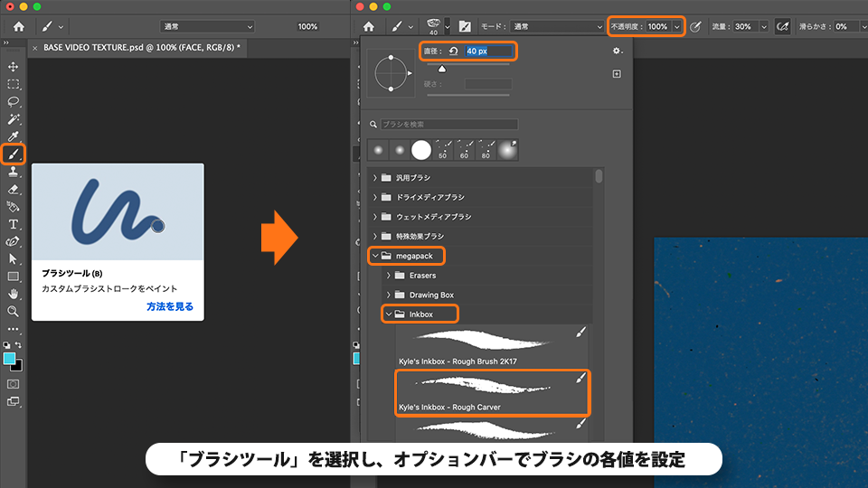
Task: Click the brush angle and roundness preview
Action: [x=391, y=73]
